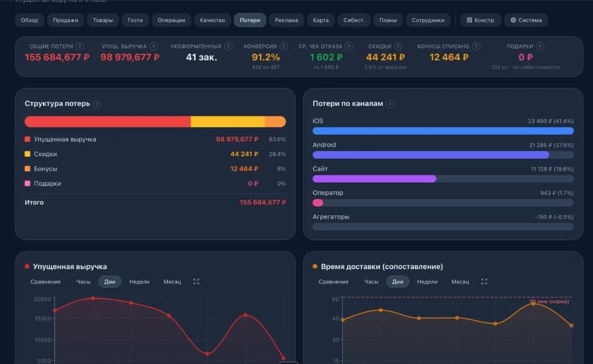
Task: Click the Агрегаторы channel label
Action: click(x=331, y=216)
